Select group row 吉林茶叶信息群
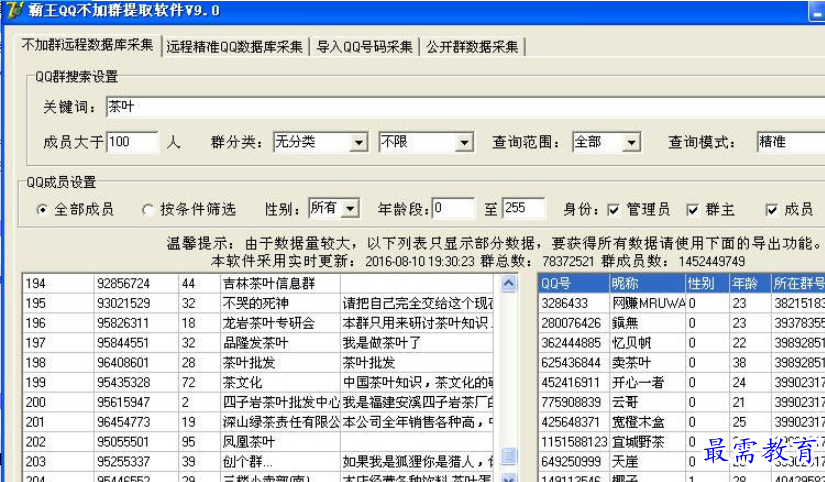This screenshot has height=482, width=825. (x=258, y=284)
